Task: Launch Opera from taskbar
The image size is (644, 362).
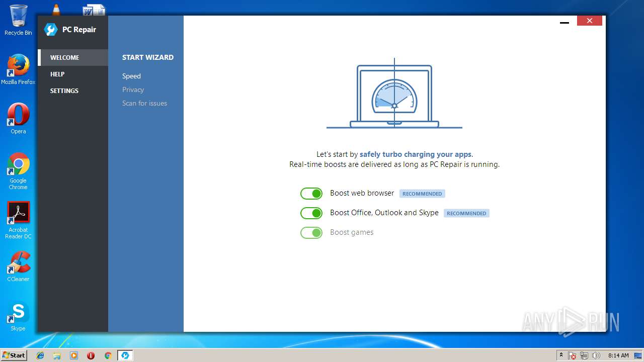Action: pyautogui.click(x=91, y=355)
